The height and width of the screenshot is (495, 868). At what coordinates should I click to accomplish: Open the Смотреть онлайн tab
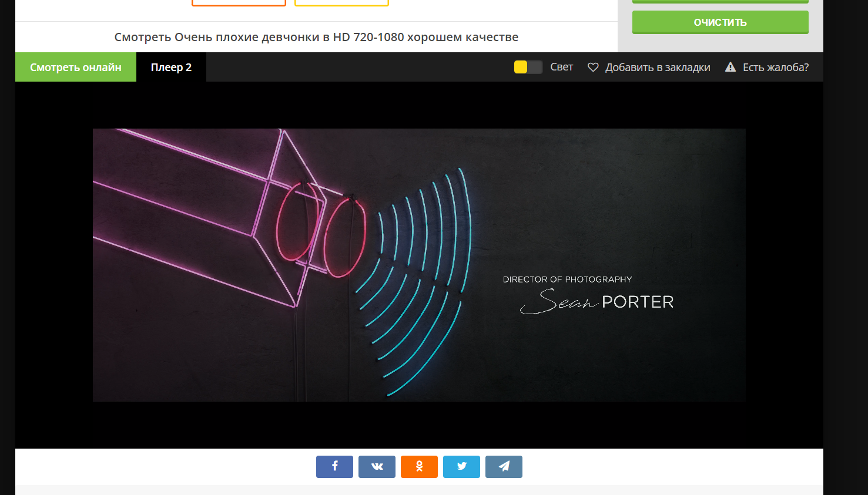tap(76, 67)
